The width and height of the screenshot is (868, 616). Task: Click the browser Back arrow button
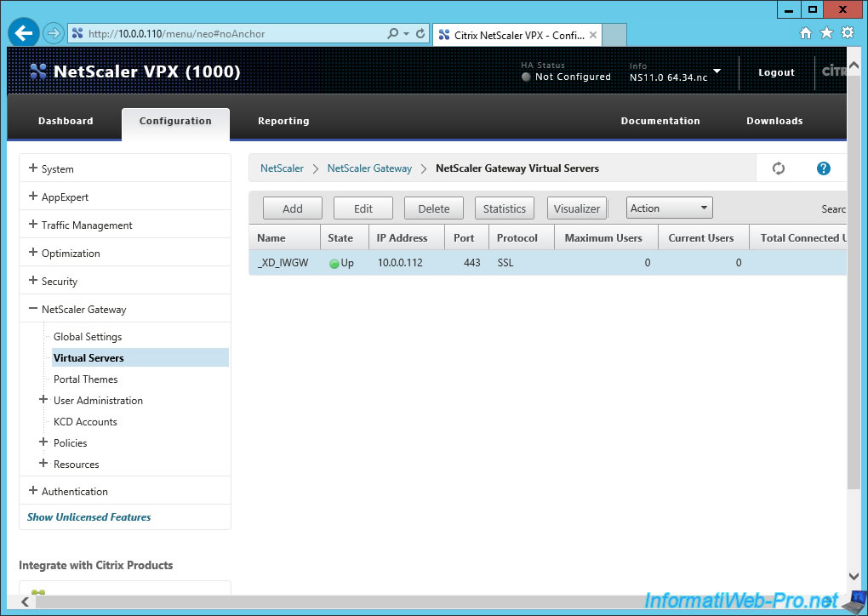pos(24,33)
